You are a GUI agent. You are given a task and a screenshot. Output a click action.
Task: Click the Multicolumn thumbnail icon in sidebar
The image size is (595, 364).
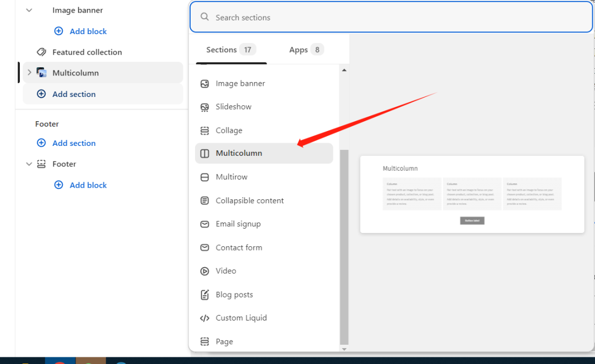pyautogui.click(x=41, y=73)
